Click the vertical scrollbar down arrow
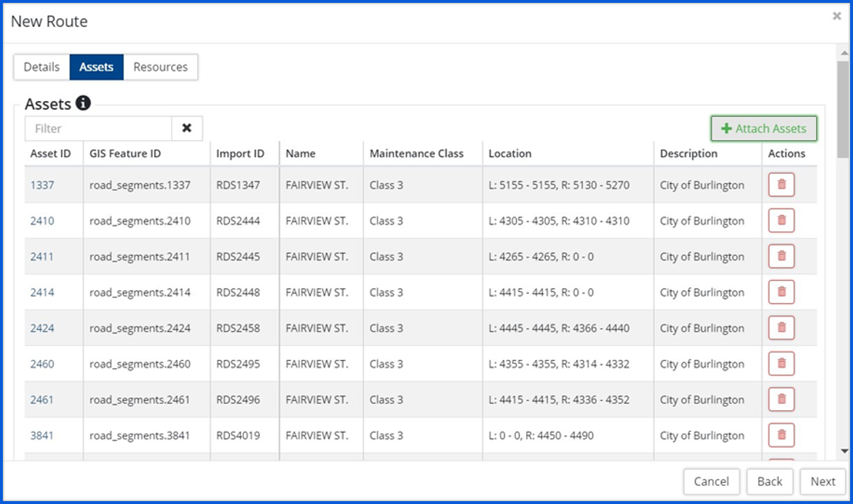 (x=844, y=451)
